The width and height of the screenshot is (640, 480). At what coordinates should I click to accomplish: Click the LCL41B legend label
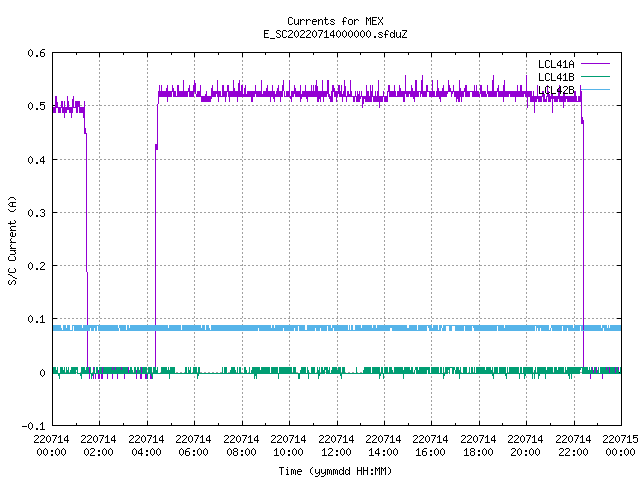tap(556, 77)
